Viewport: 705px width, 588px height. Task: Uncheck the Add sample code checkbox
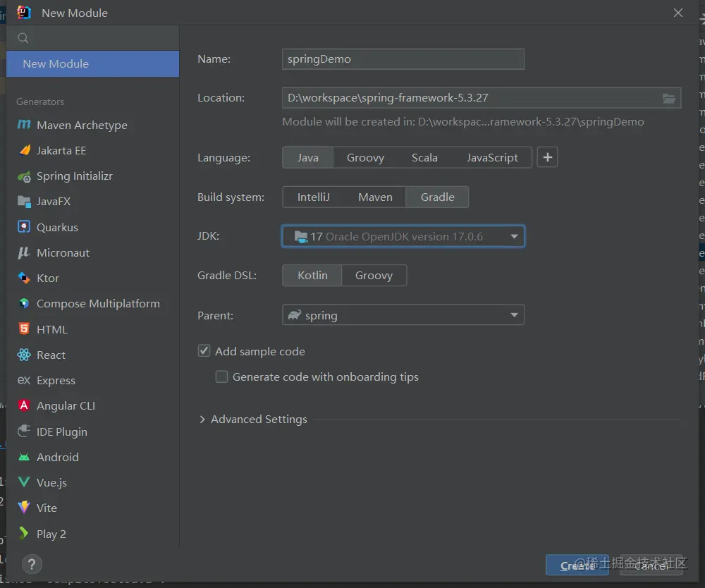[204, 351]
